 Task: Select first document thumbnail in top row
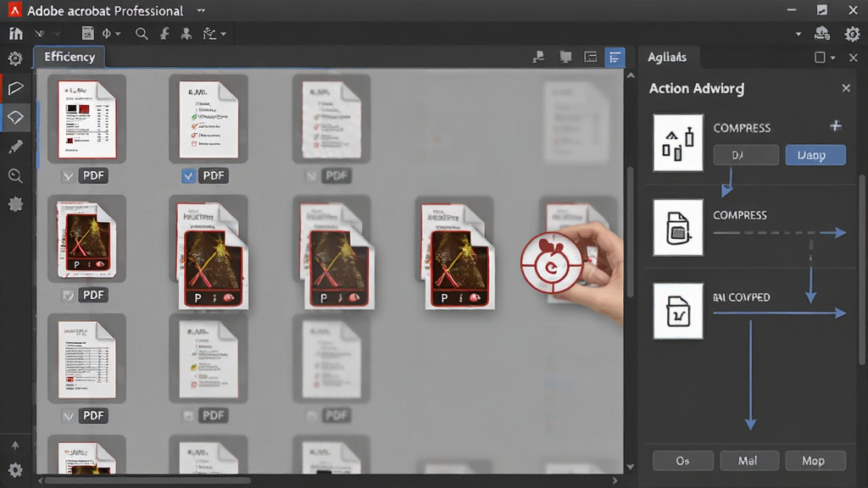[87, 119]
